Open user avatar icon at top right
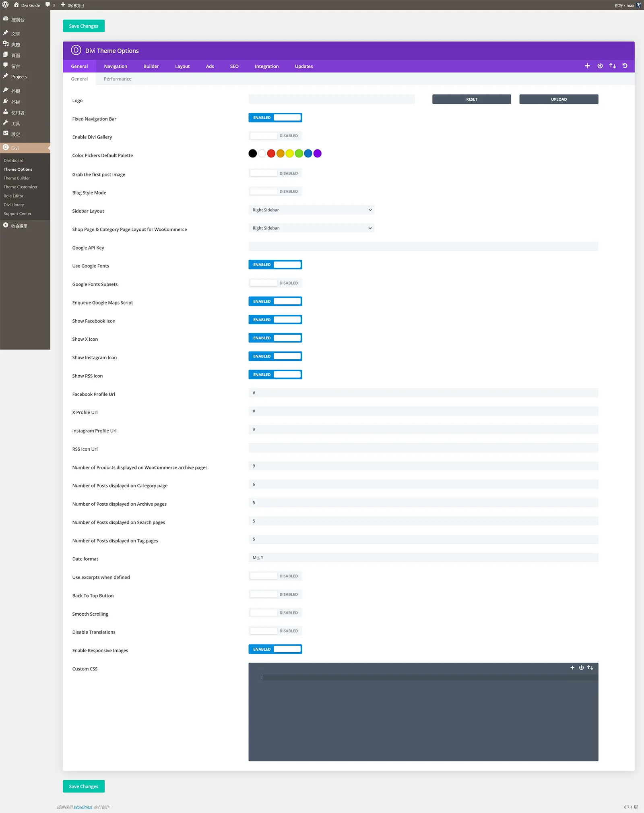This screenshot has width=644, height=813. coord(638,5)
